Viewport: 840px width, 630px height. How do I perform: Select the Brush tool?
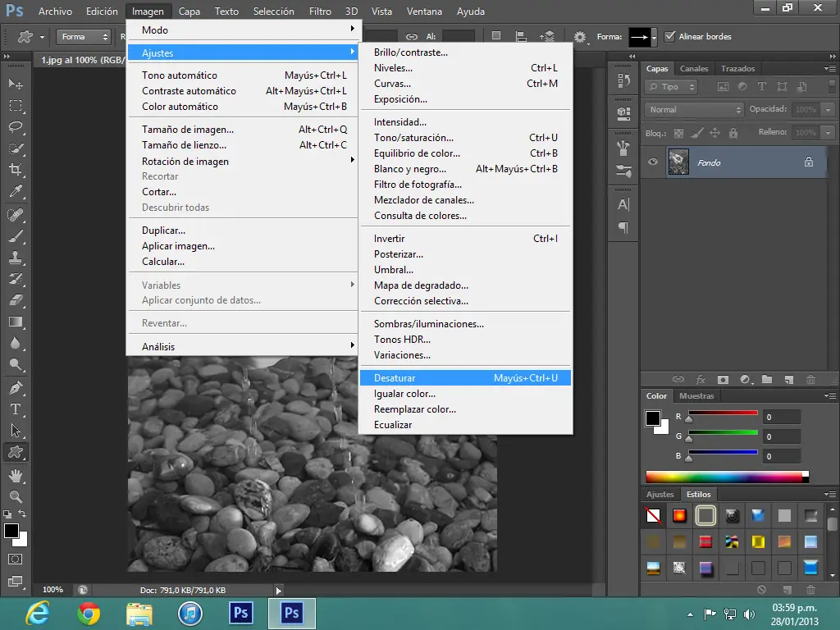(x=16, y=236)
